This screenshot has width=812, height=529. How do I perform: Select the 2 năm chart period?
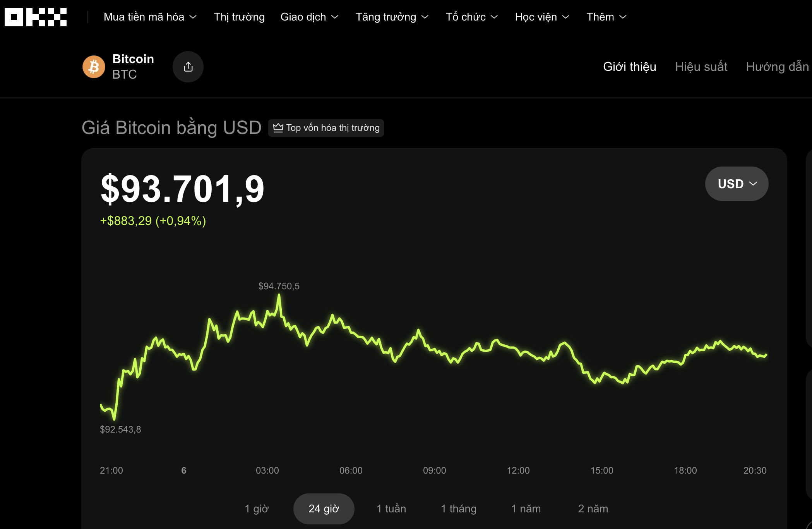(x=593, y=508)
